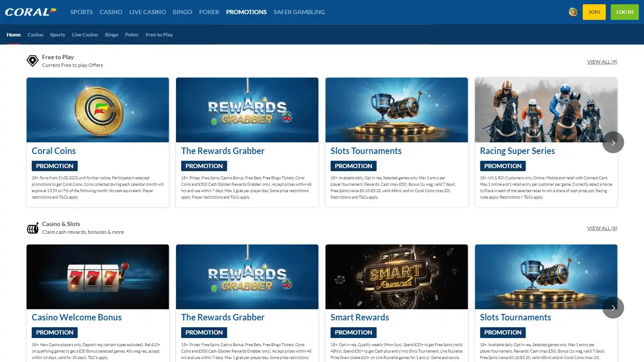Screen dimensions: 644x362
Task: Click the Casino Welcome Bonus title
Action: click(77, 317)
